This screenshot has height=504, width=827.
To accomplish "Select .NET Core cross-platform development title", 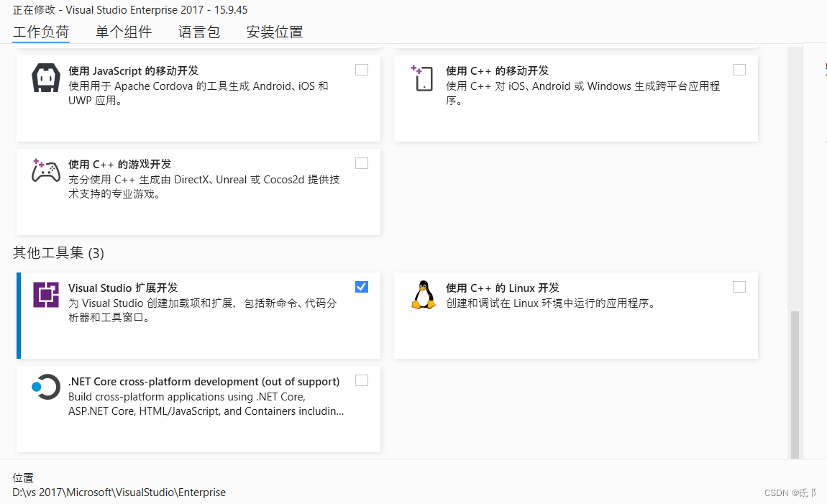I will tap(204, 381).
